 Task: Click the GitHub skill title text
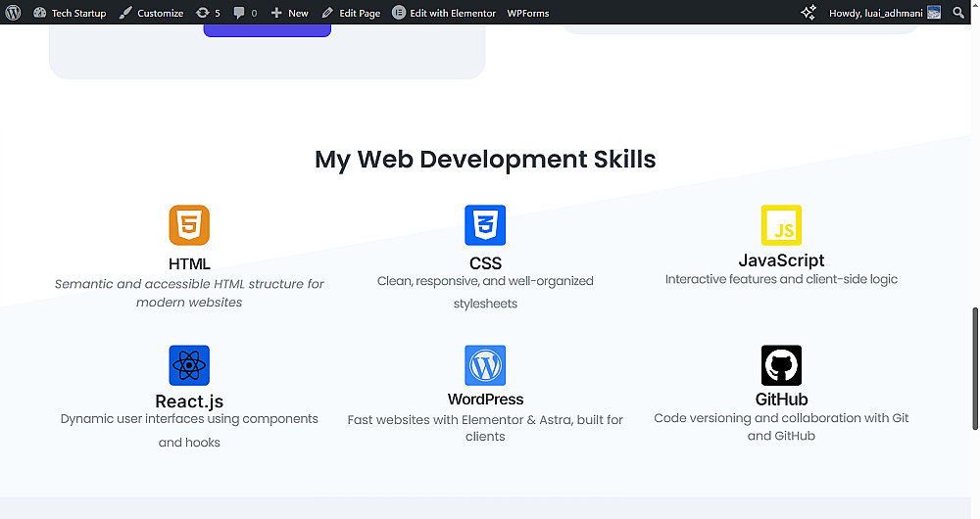click(x=781, y=400)
